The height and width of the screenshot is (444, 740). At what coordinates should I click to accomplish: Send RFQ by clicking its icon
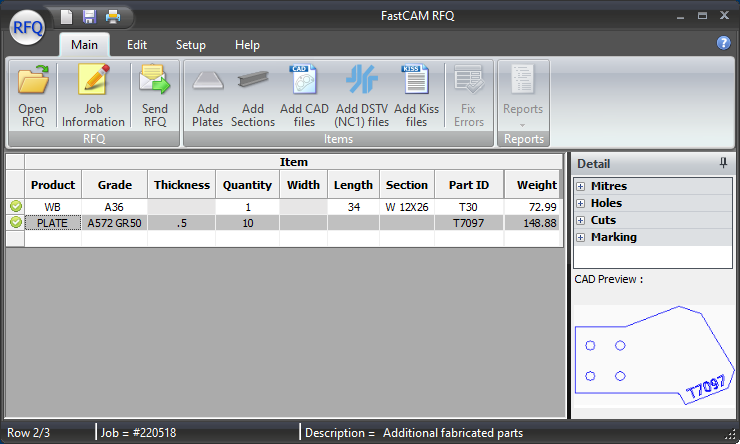155,96
